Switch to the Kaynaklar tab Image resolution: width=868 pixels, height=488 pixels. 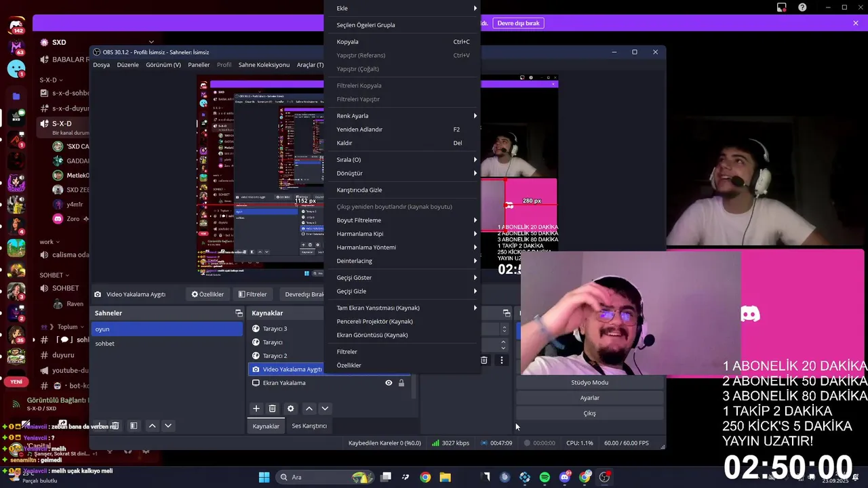(266, 426)
